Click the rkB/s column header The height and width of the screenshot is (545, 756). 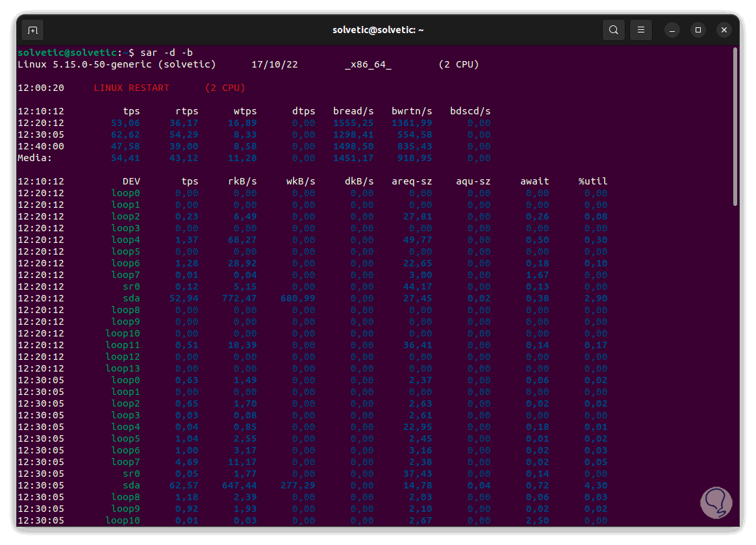tap(242, 181)
